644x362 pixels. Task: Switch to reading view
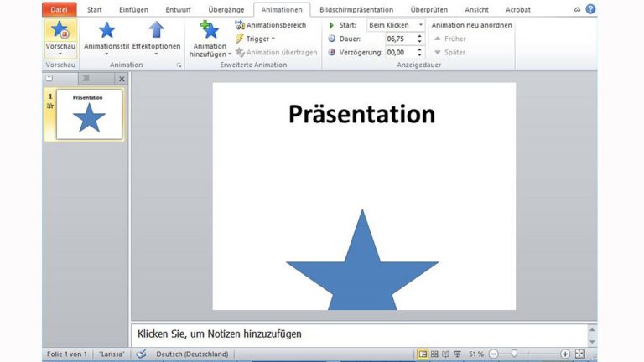pyautogui.click(x=444, y=354)
